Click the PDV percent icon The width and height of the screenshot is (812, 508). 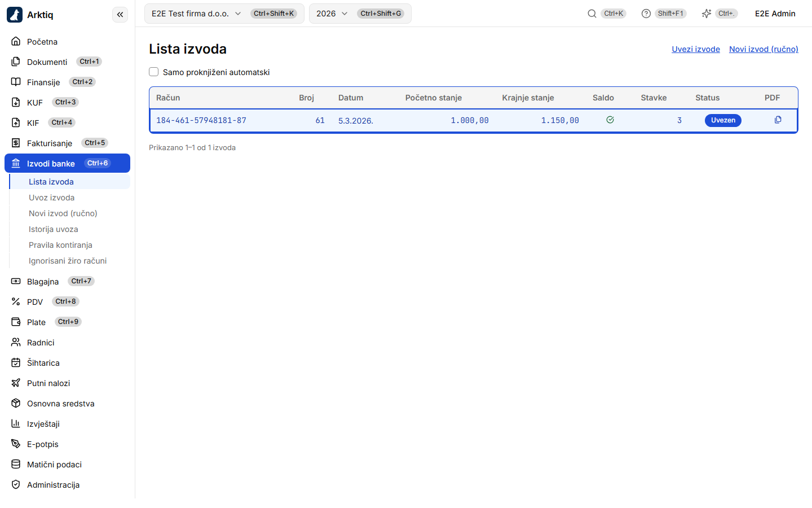coord(16,301)
